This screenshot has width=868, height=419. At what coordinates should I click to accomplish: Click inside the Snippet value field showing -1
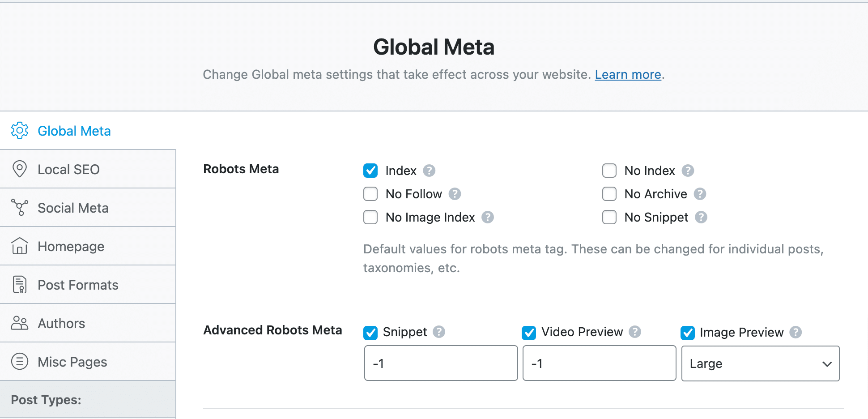tap(440, 363)
